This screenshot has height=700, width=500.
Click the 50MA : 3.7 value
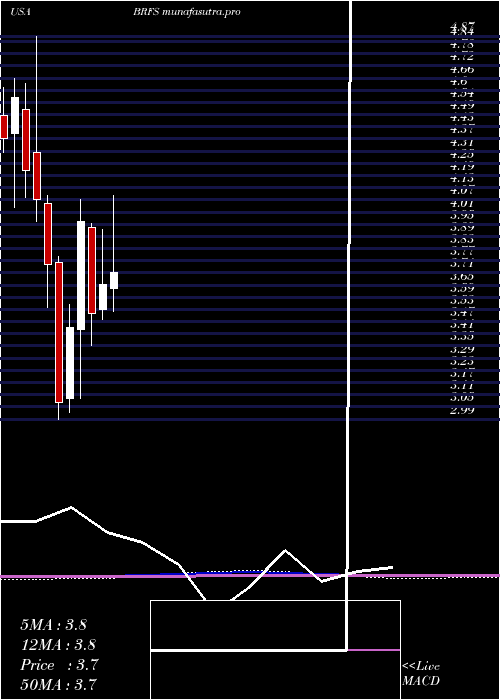coord(58,684)
